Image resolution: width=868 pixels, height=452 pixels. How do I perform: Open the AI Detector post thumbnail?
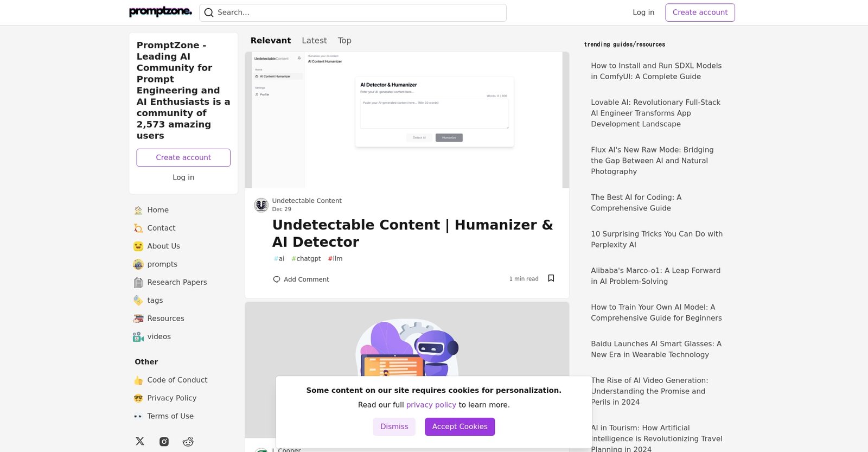pos(407,120)
